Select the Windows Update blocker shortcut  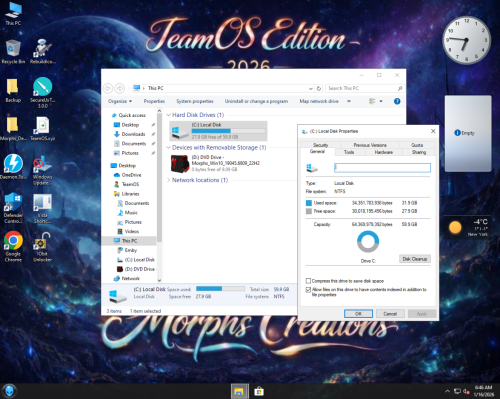pos(43,170)
